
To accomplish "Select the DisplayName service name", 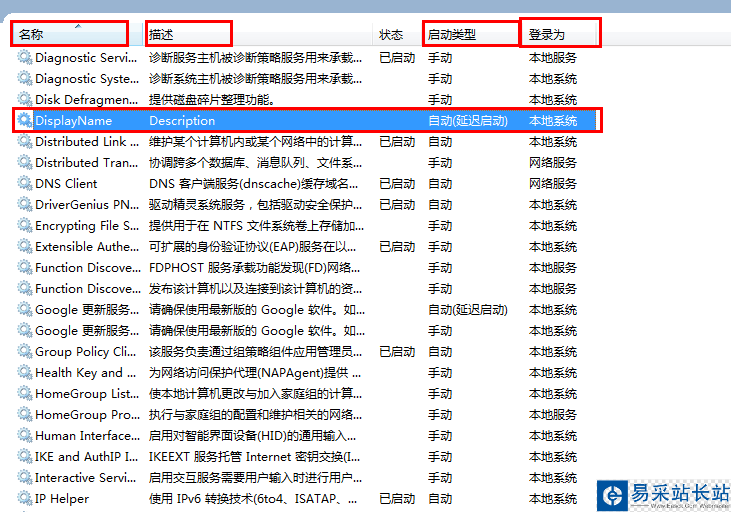I will (74, 121).
